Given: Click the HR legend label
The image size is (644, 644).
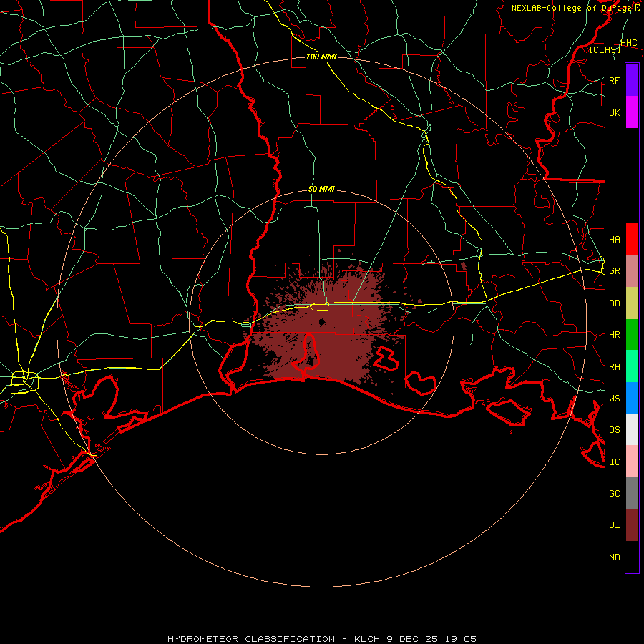Looking at the screenshot, I should (x=614, y=335).
